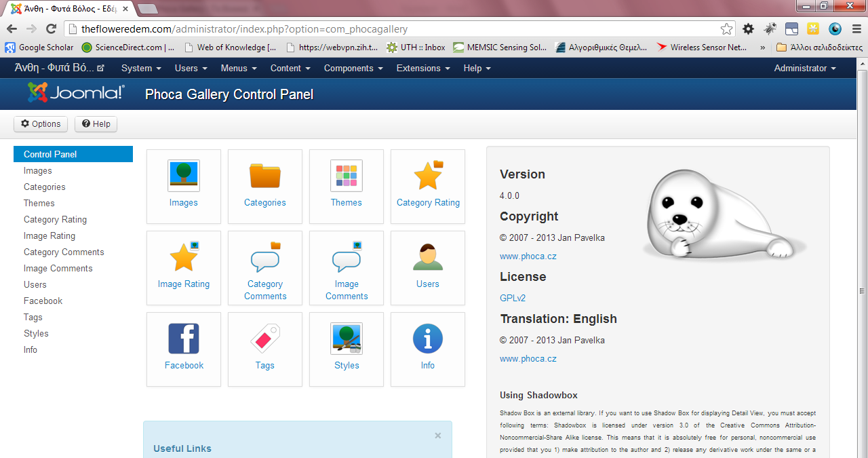Viewport: 868px width, 458px height.
Task: Select Control Panel in the sidebar
Action: coord(73,154)
